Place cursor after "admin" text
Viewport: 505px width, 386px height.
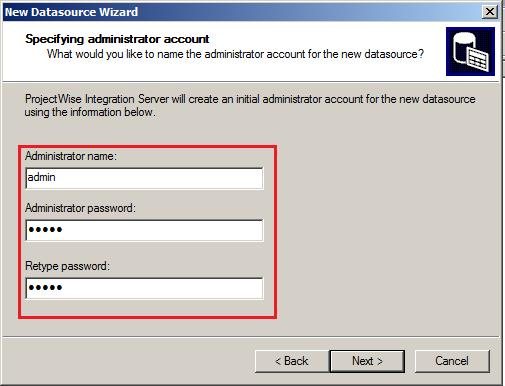click(56, 177)
